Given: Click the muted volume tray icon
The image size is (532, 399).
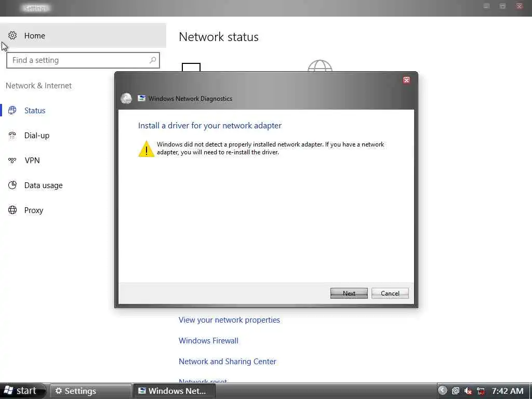Looking at the screenshot, I should (x=468, y=391).
